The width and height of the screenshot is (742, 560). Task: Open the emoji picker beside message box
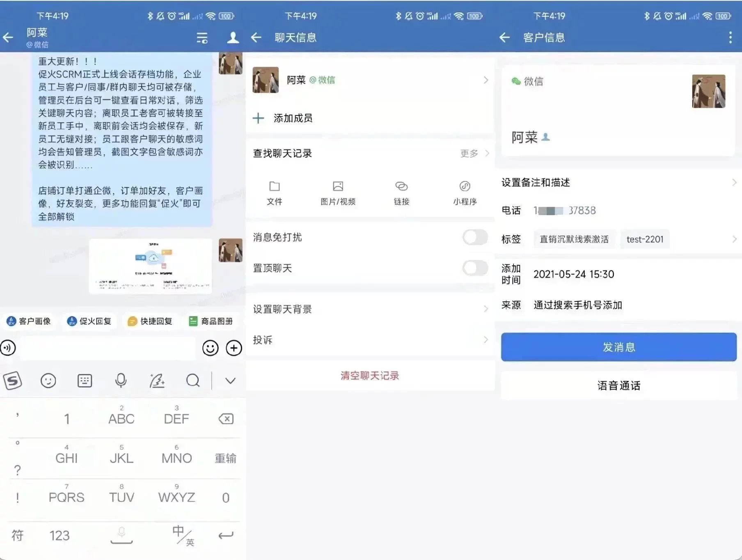pyautogui.click(x=210, y=348)
